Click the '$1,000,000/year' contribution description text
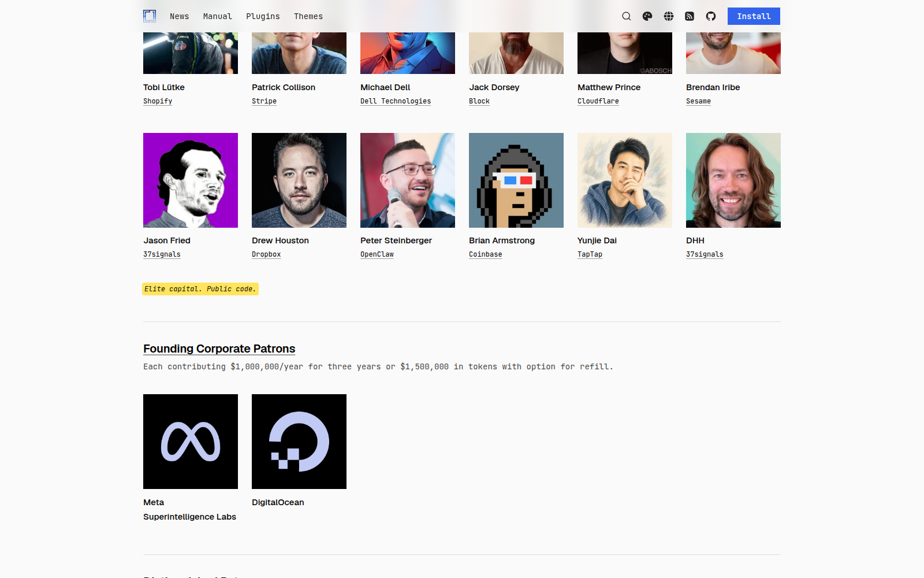The height and width of the screenshot is (578, 924). tap(378, 366)
